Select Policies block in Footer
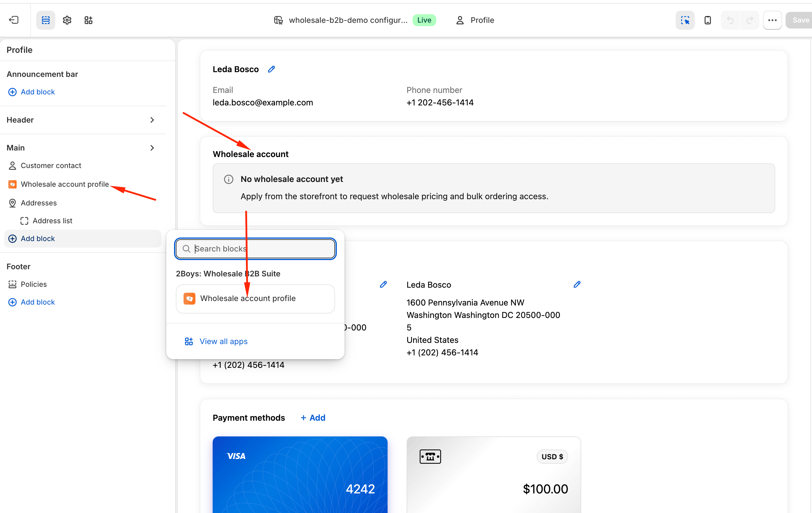 pyautogui.click(x=33, y=284)
